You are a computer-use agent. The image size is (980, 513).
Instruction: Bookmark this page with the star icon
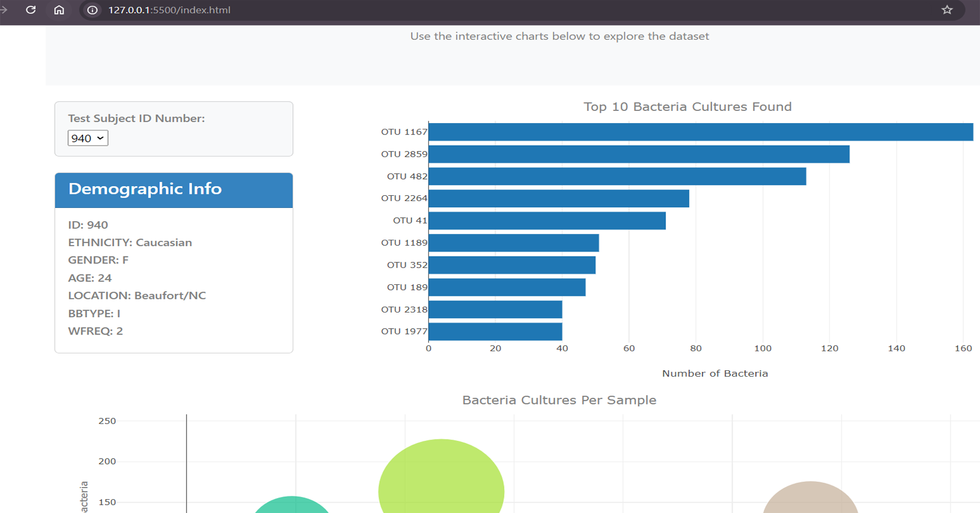pos(947,10)
